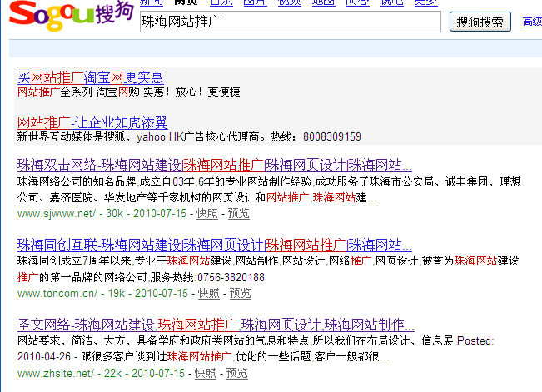
Task: Open the 高级 advanced search link
Action: click(x=531, y=22)
